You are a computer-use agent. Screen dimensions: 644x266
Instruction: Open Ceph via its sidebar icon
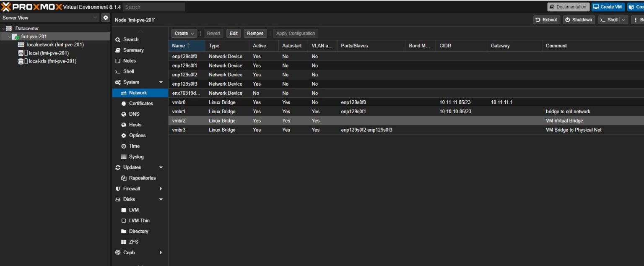point(118,252)
